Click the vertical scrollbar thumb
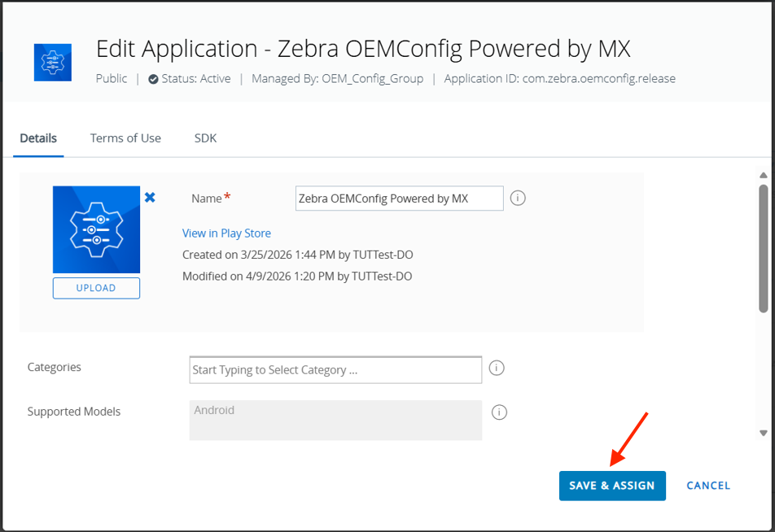This screenshot has width=775, height=532. click(x=763, y=248)
